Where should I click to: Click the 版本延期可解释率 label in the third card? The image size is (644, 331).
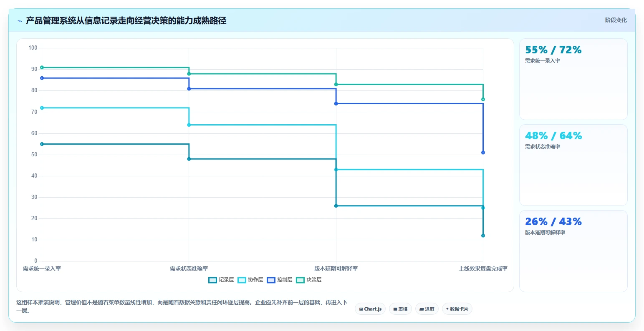(x=545, y=233)
